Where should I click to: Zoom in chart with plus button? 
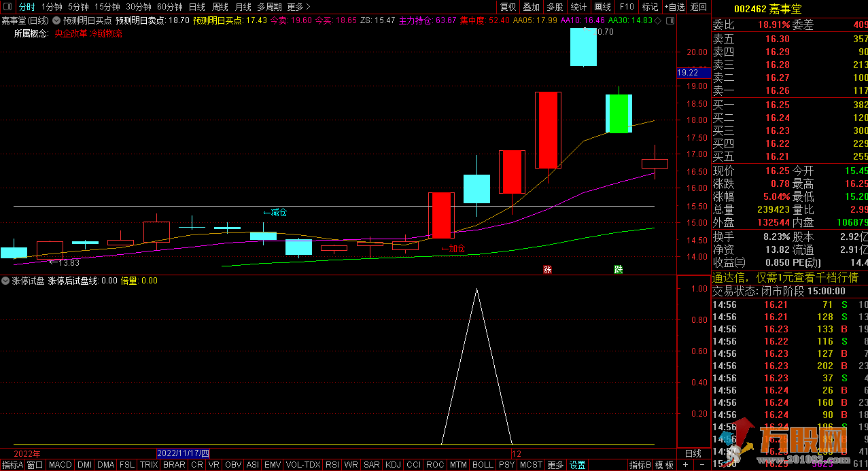pyautogui.click(x=687, y=465)
